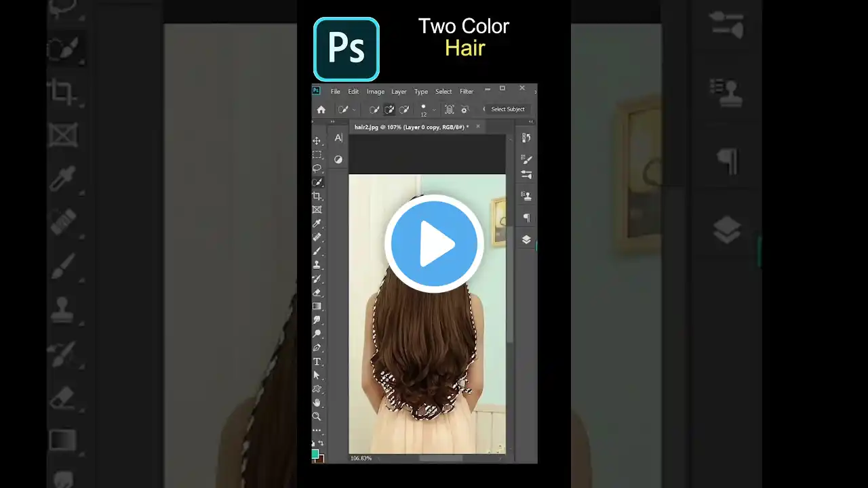Open the Brush Settings panel icon
This screenshot has height=488, width=868.
coord(526,159)
